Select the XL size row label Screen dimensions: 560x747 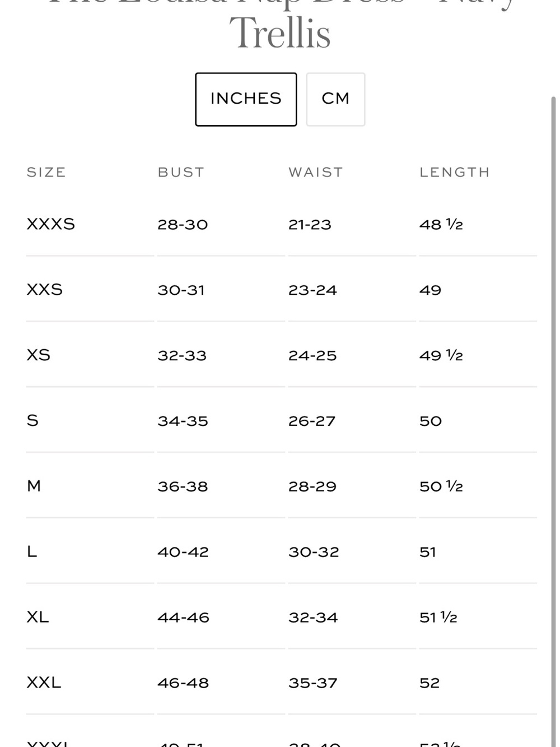tap(38, 617)
